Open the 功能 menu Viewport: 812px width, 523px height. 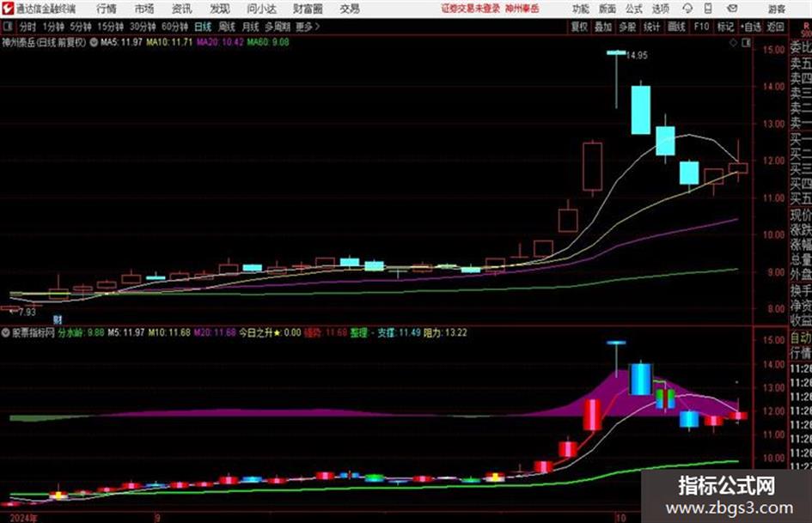click(581, 9)
